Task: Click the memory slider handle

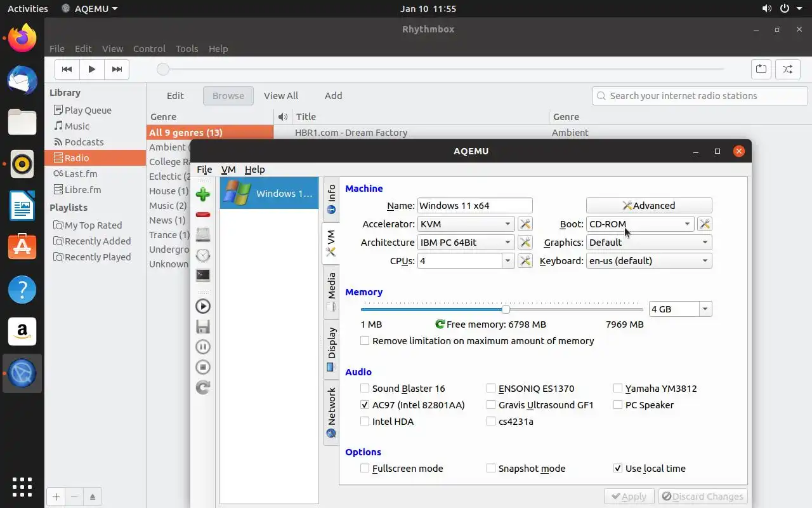Action: click(x=506, y=309)
